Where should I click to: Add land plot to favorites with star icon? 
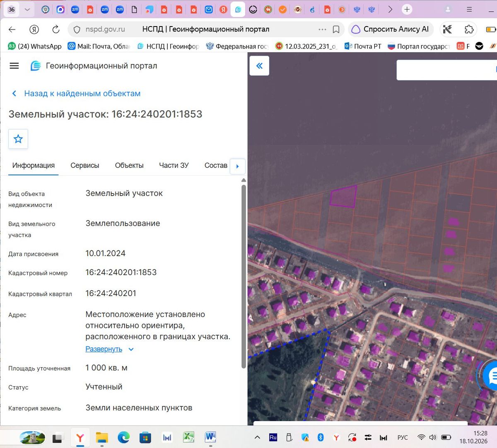tap(18, 139)
